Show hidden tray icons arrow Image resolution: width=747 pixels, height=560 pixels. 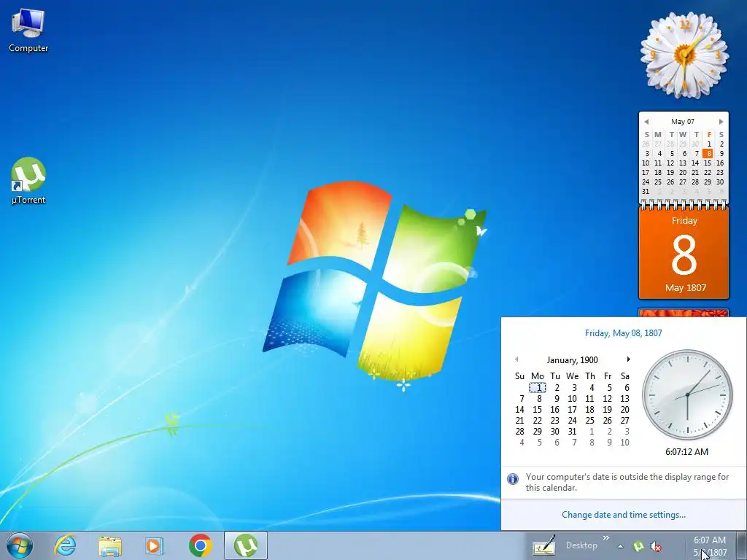click(620, 547)
